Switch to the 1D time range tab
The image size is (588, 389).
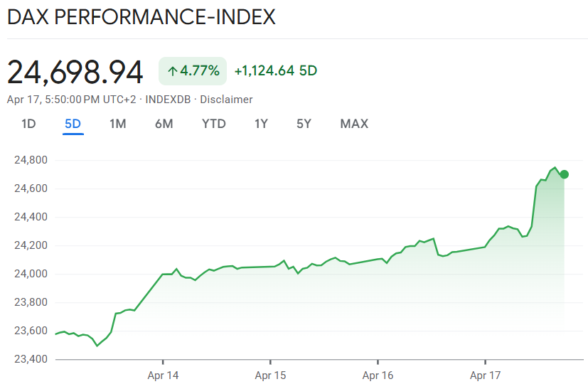(28, 124)
